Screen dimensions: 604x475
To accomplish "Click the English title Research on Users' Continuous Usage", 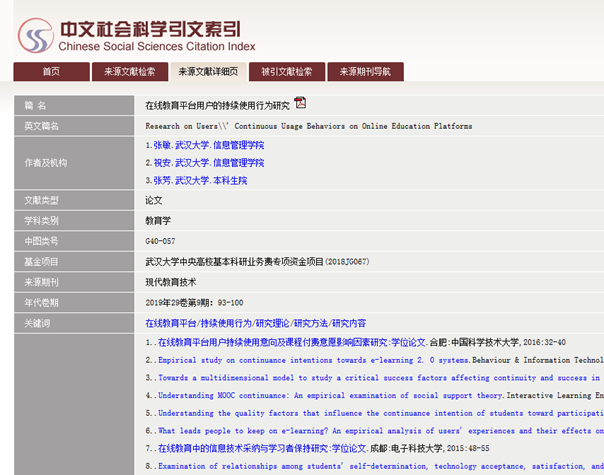I will tap(309, 126).
